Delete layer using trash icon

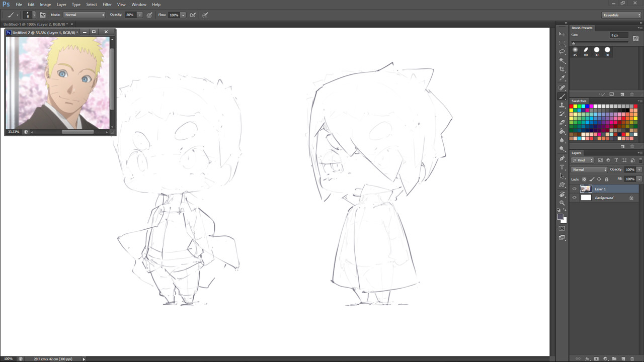point(632,359)
